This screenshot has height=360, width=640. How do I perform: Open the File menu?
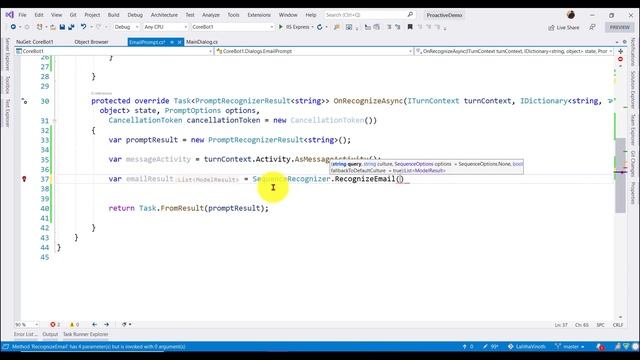(22, 15)
